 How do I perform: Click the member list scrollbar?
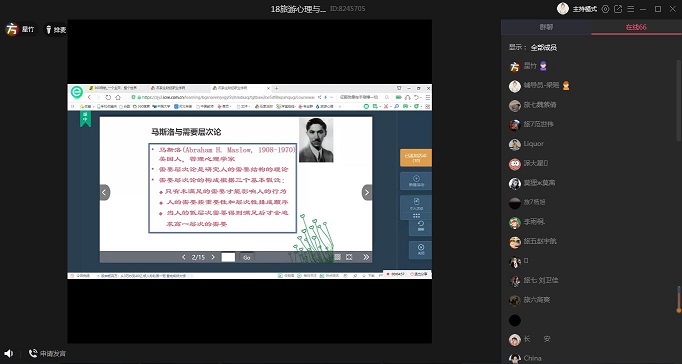(678, 101)
